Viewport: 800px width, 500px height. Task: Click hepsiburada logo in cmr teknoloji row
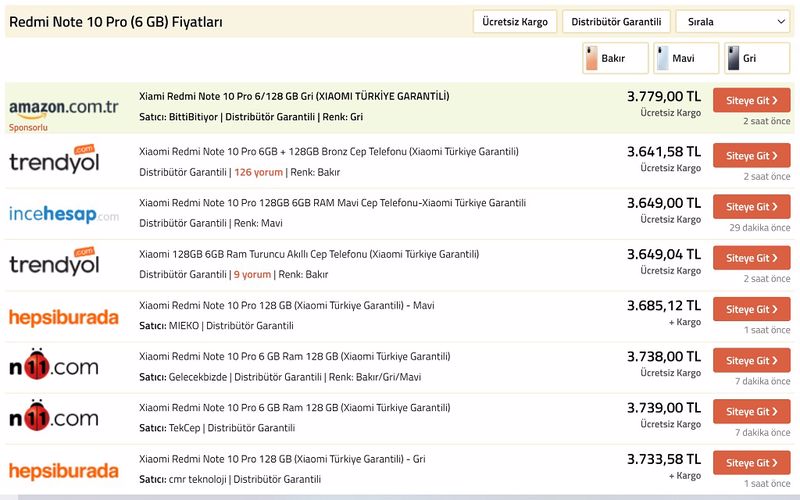pos(63,470)
